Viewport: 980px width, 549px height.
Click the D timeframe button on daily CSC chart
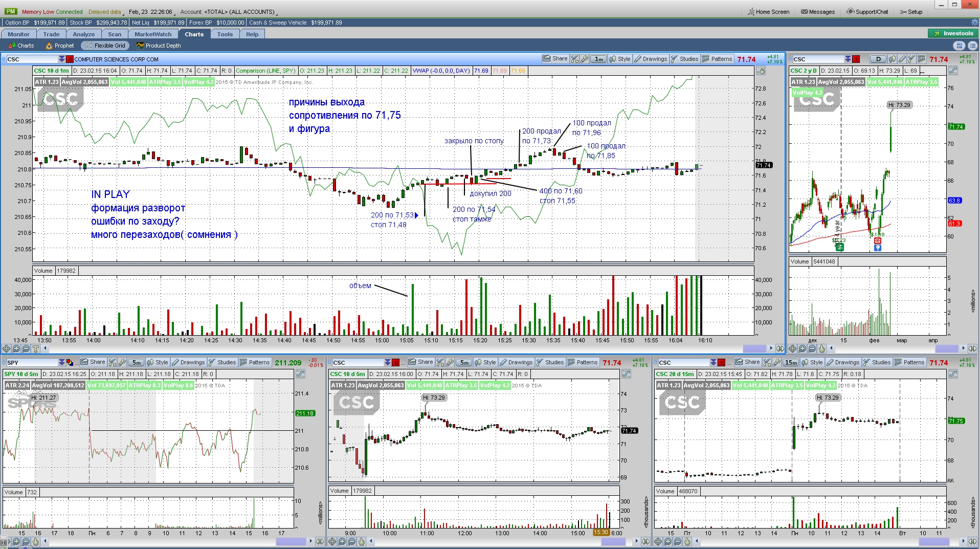click(x=878, y=59)
